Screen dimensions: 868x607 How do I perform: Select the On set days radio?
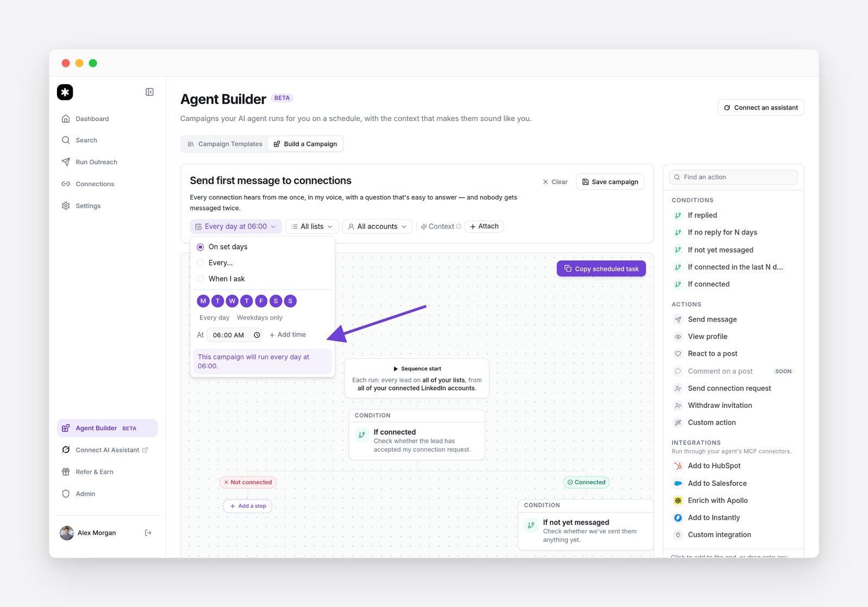click(x=200, y=247)
